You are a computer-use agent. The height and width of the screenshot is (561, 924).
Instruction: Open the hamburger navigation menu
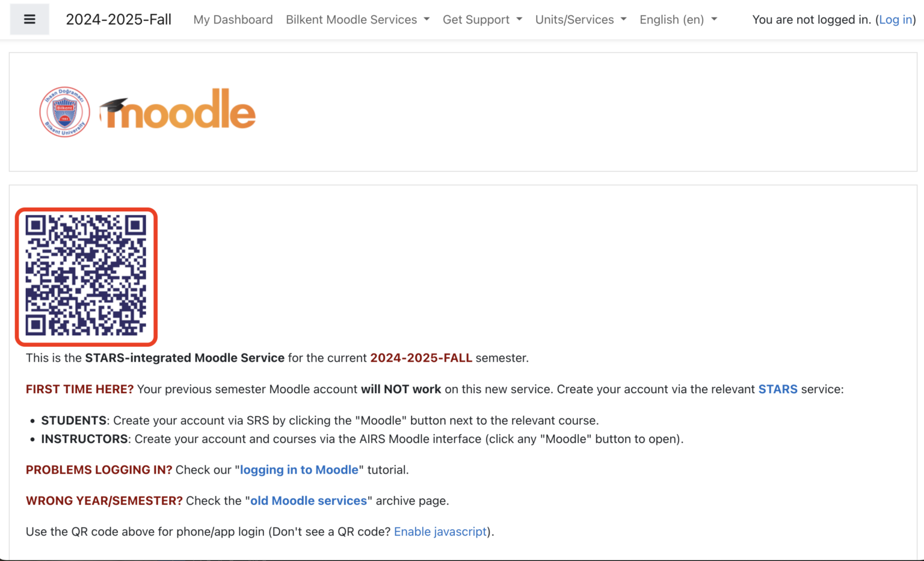pos(29,19)
